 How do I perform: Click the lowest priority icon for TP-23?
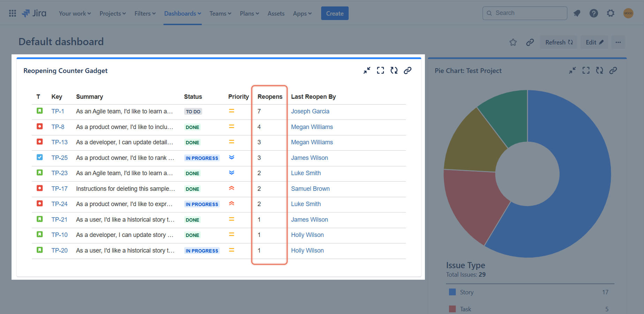coord(232,173)
